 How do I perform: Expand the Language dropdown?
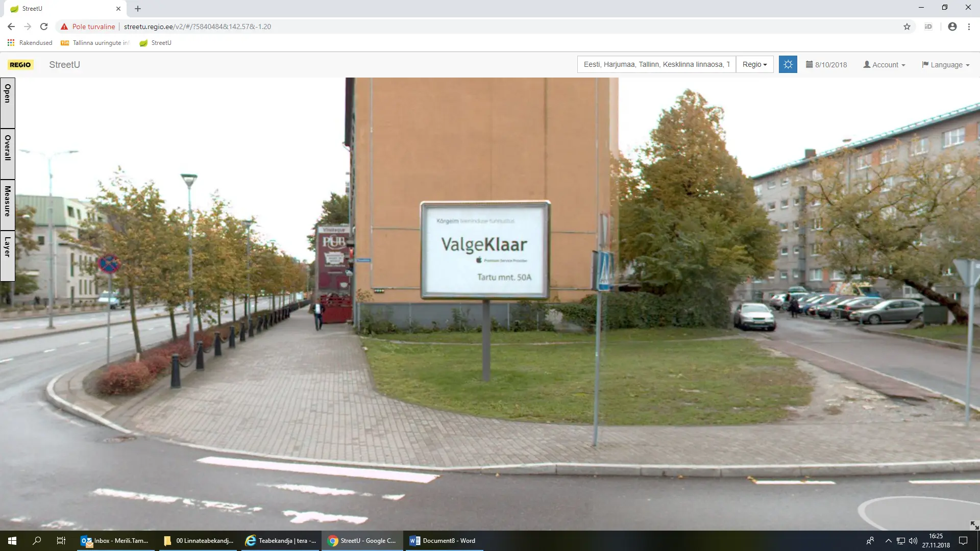click(x=945, y=65)
